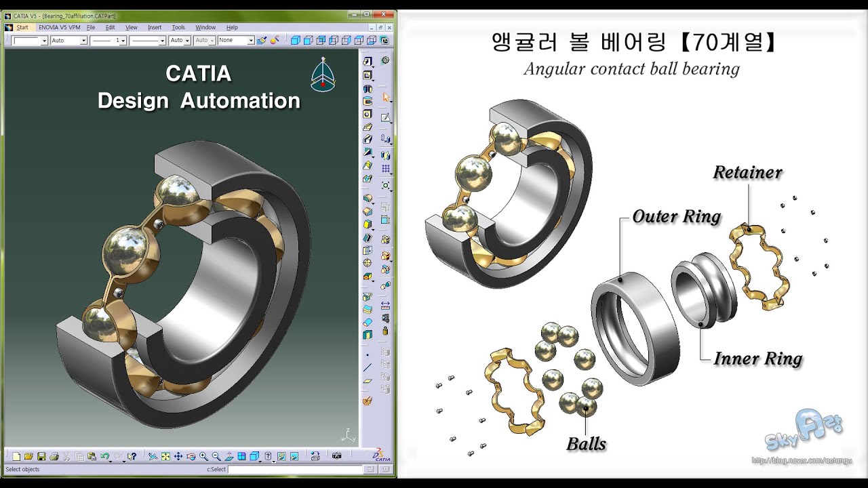Click the Zoom In magnifier icon
868x488 pixels.
(x=203, y=456)
